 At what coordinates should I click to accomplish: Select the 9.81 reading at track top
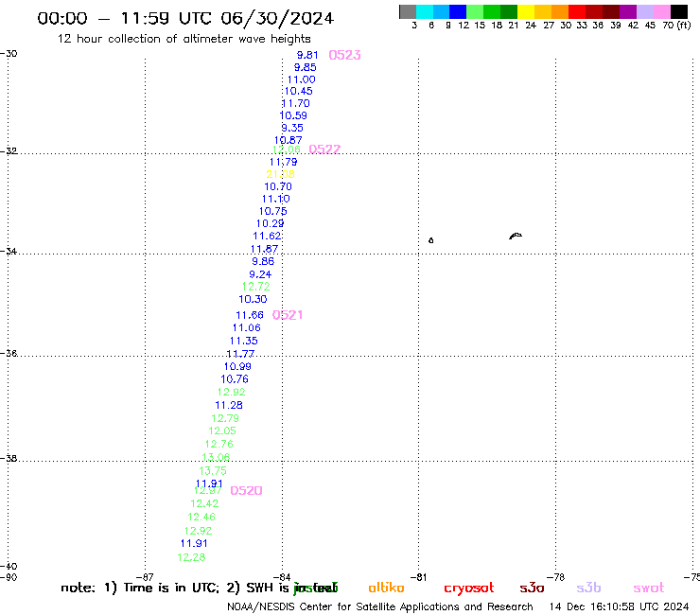tap(307, 55)
